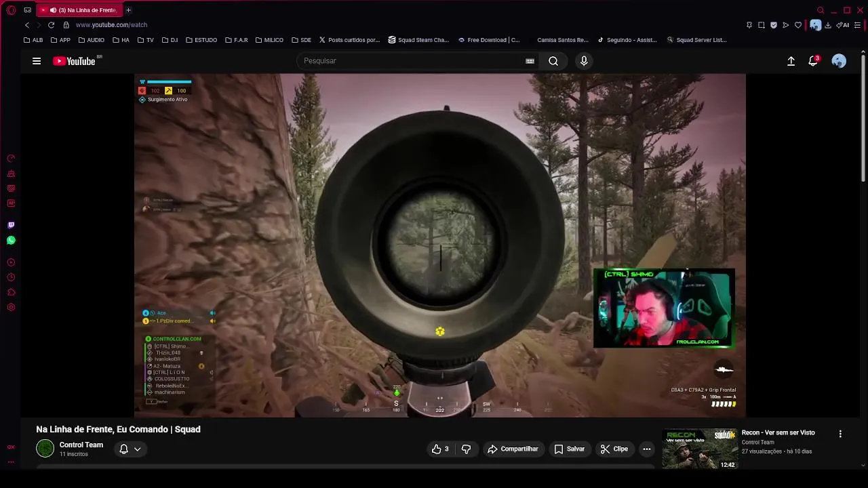Open Posts curtidos por bookmark
Viewport: 868px width, 488px height.
click(349, 40)
